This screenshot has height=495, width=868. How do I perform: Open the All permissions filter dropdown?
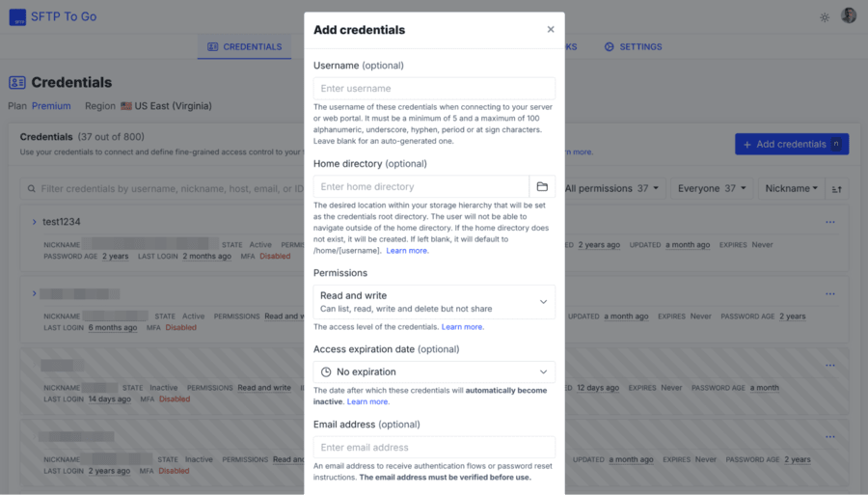[614, 189]
